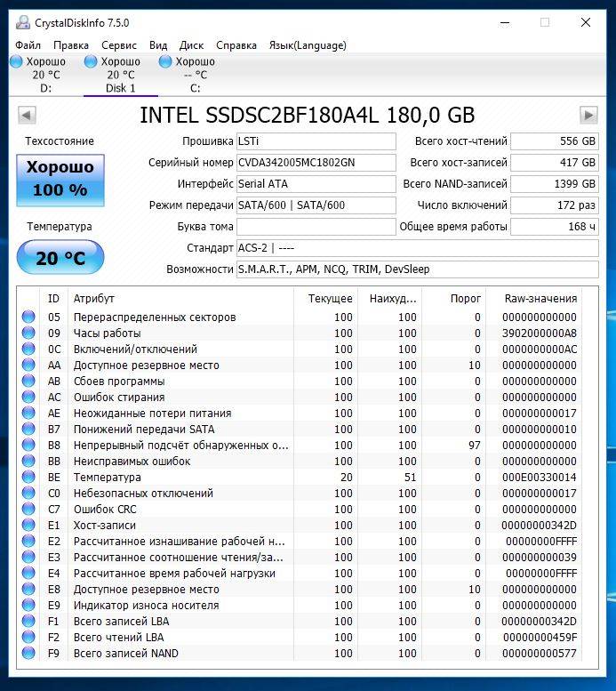
Task: Open the Сервис menu
Action: (119, 45)
